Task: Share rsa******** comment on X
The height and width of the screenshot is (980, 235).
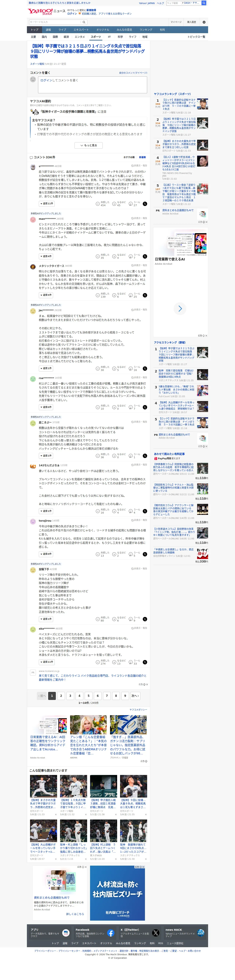Action: point(145,407)
